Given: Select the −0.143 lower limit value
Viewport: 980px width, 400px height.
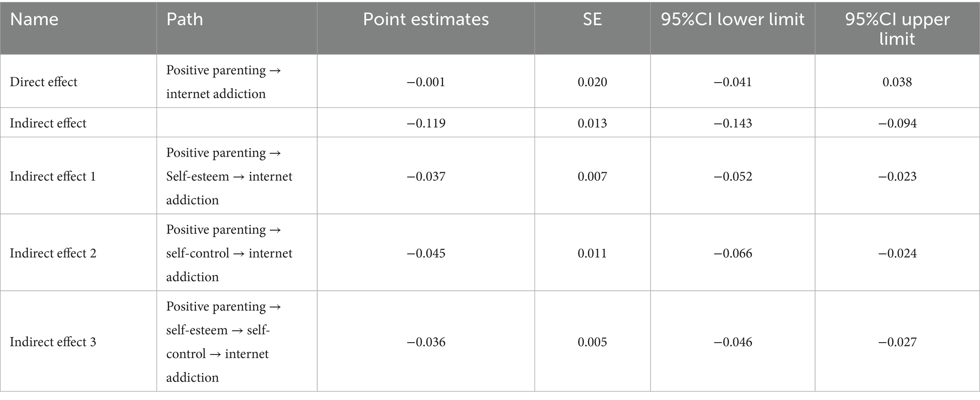Looking at the screenshot, I should point(733,123).
